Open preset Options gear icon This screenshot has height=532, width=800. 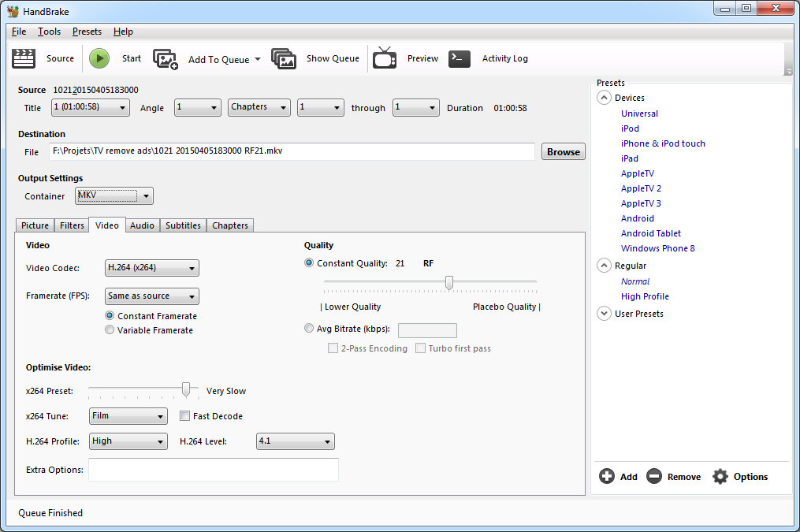pyautogui.click(x=720, y=477)
